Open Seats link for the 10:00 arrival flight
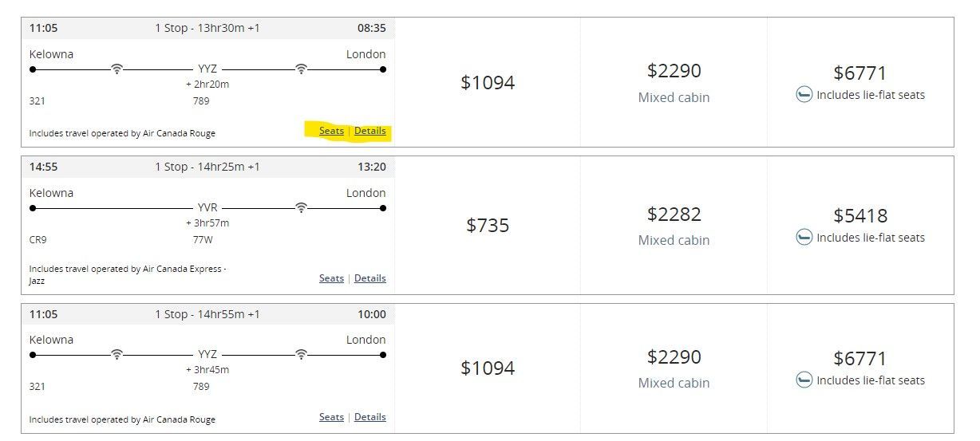This screenshot has width=980, height=441. click(x=331, y=417)
